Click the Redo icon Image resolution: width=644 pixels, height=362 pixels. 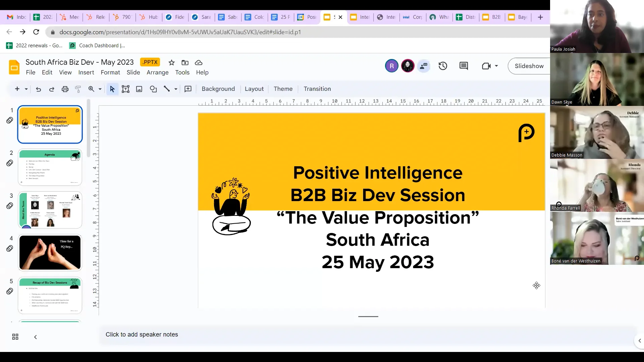[x=52, y=89]
